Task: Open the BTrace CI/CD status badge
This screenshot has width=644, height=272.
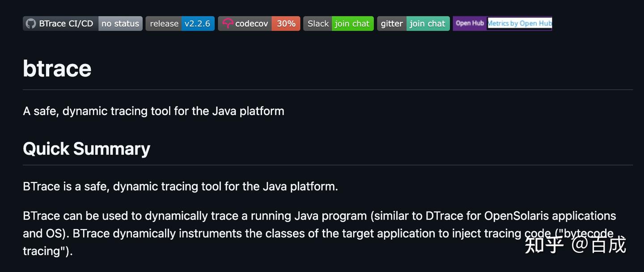Action: click(82, 23)
